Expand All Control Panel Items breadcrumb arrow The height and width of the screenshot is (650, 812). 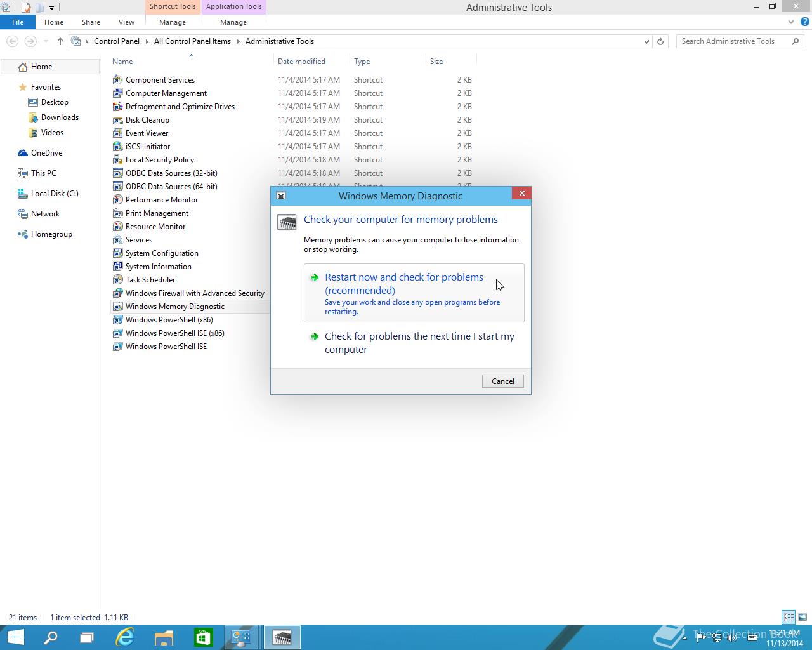(239, 41)
